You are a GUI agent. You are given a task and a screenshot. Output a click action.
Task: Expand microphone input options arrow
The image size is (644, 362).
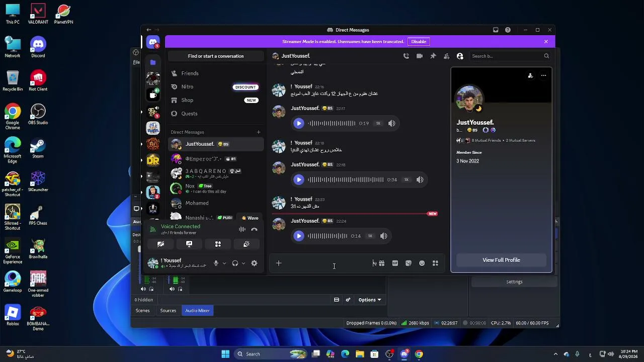tap(224, 263)
